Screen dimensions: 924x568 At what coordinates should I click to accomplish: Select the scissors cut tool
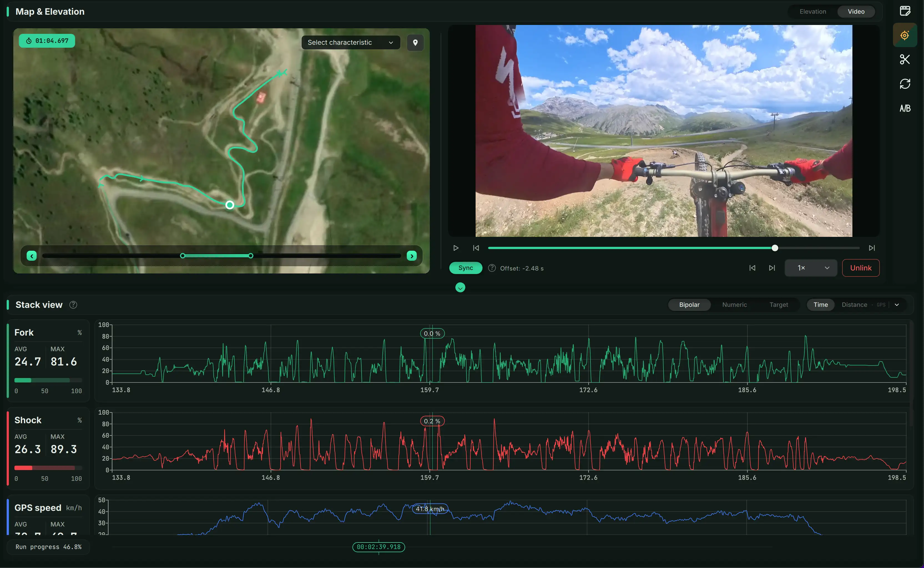[x=905, y=59]
